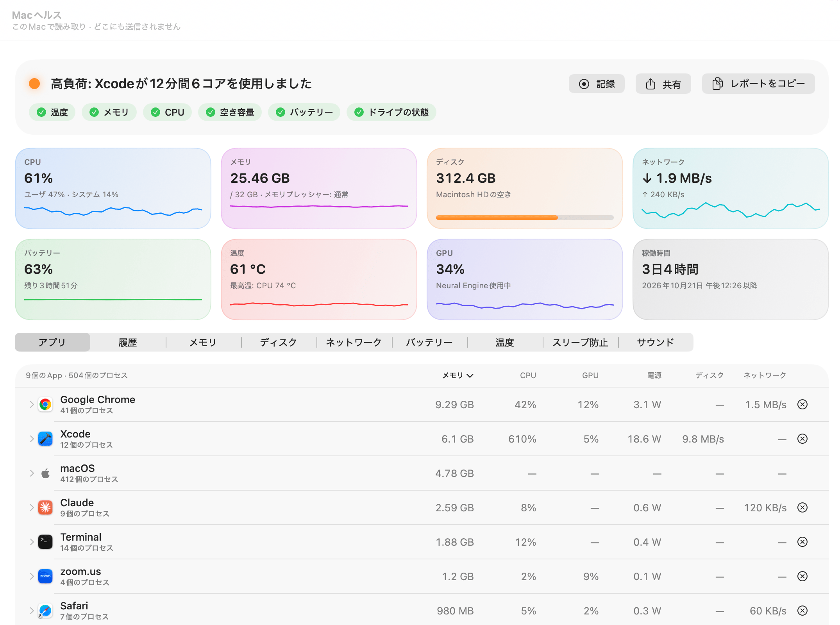
Task: Click the Xcode hammer icon
Action: click(45, 439)
